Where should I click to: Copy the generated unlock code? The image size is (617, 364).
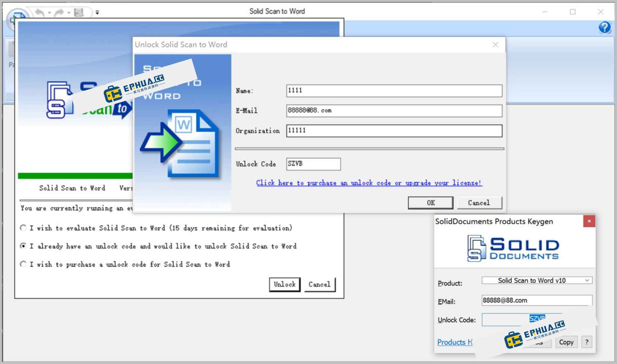(566, 342)
